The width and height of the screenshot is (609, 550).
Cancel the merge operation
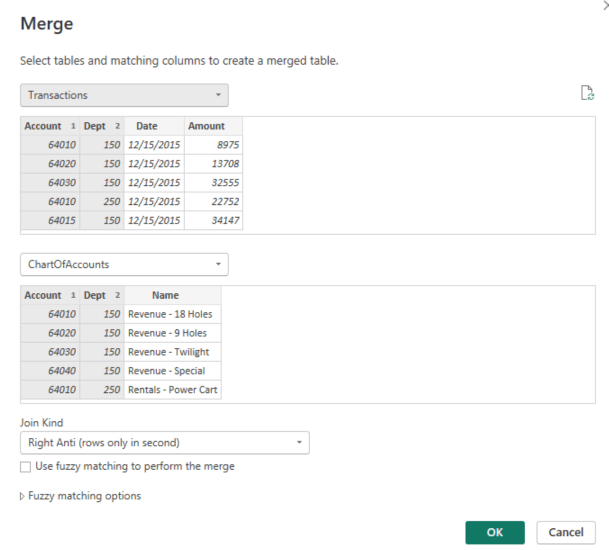tap(566, 532)
